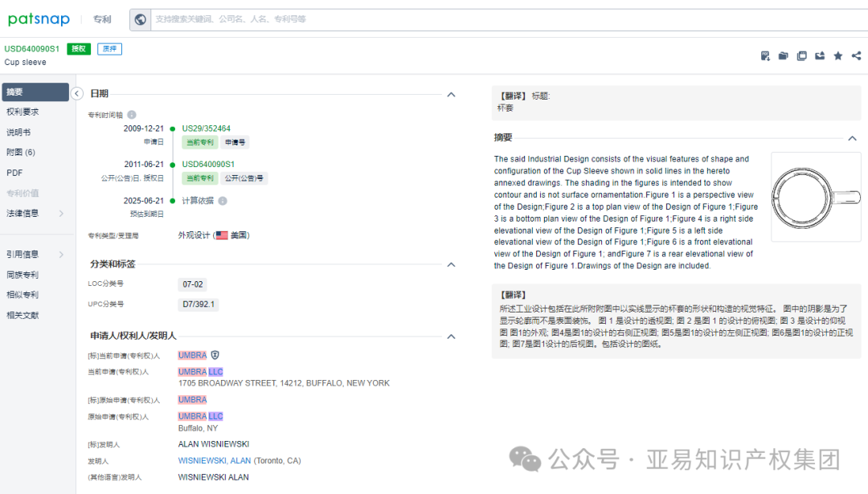Click the patsnap logo
The width and height of the screenshot is (868, 494).
(x=39, y=19)
